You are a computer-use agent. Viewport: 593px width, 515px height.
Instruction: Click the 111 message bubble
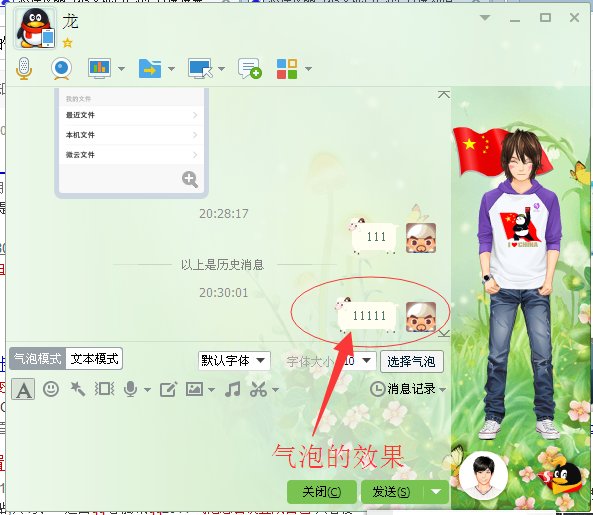[374, 236]
